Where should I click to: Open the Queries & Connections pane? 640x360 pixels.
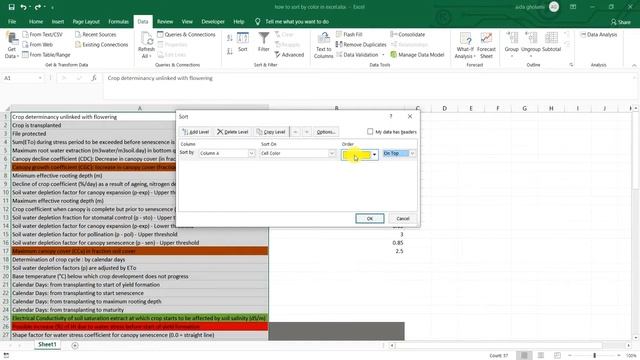coord(186,35)
